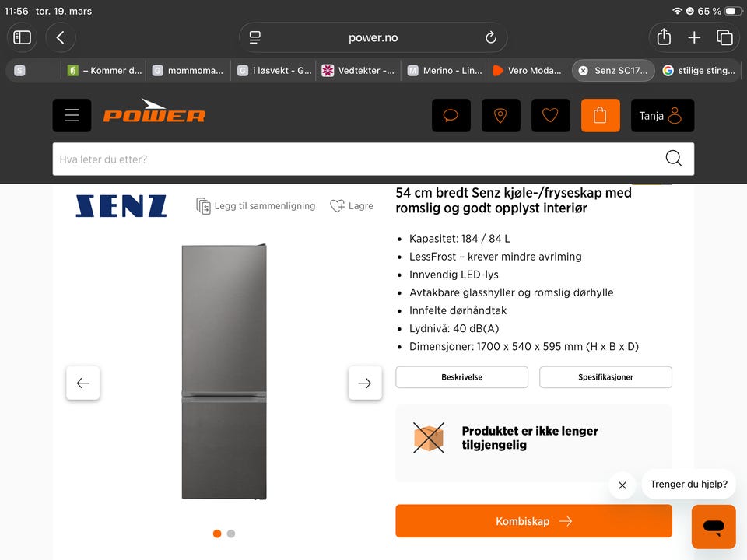Open the orange shopping bag cart
747x560 pixels.
click(x=600, y=115)
